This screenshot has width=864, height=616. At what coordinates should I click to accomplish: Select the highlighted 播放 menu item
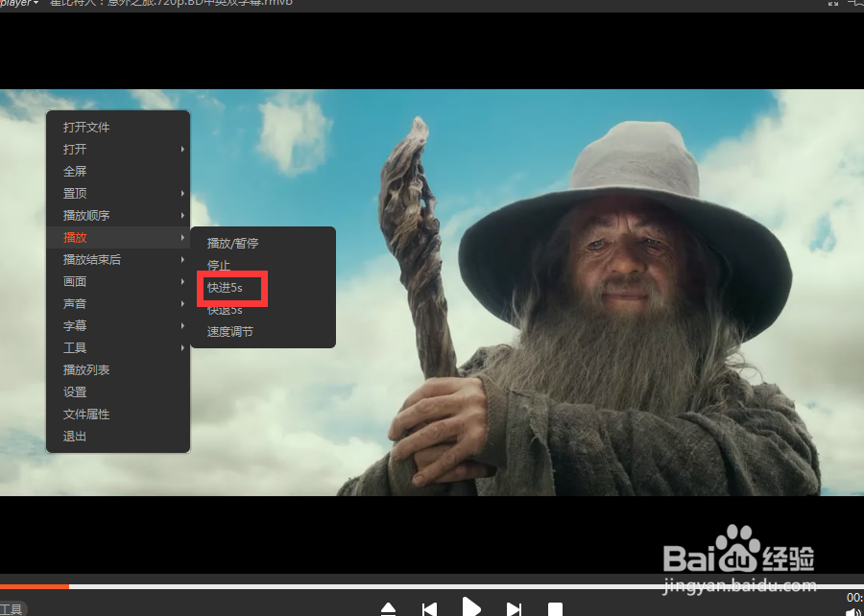118,237
